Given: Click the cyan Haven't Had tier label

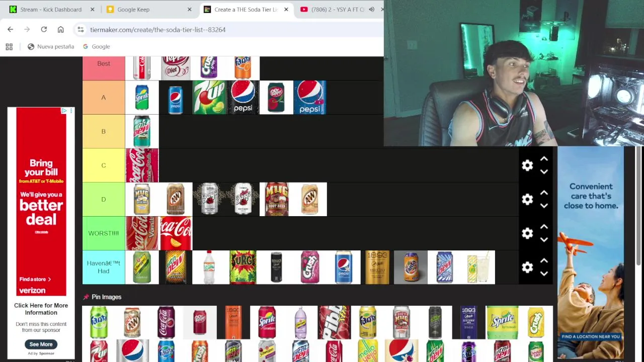Looking at the screenshot, I should 104,267.
